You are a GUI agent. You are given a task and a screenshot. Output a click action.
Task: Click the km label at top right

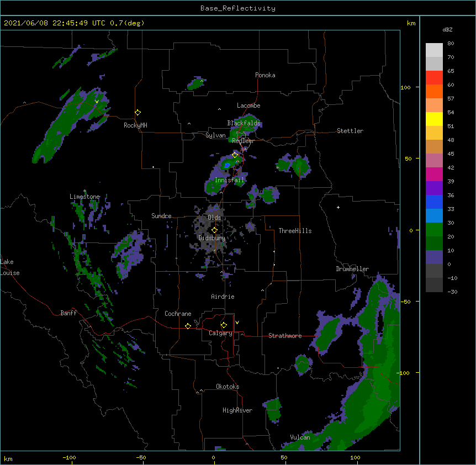coord(411,23)
